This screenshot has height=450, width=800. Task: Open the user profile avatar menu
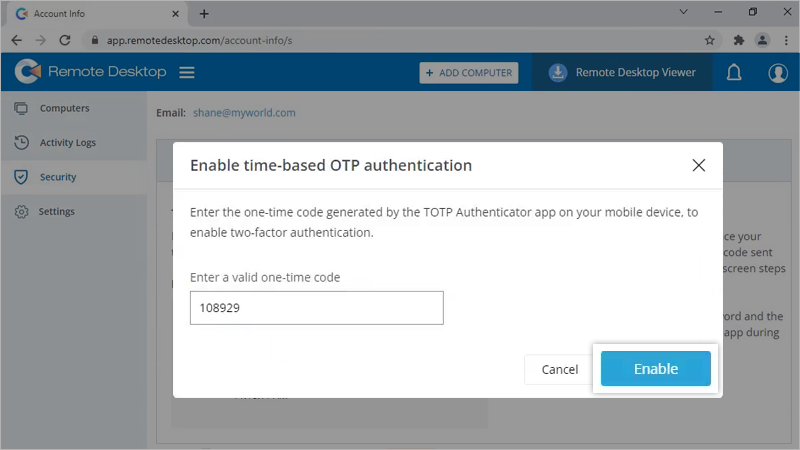tap(778, 72)
